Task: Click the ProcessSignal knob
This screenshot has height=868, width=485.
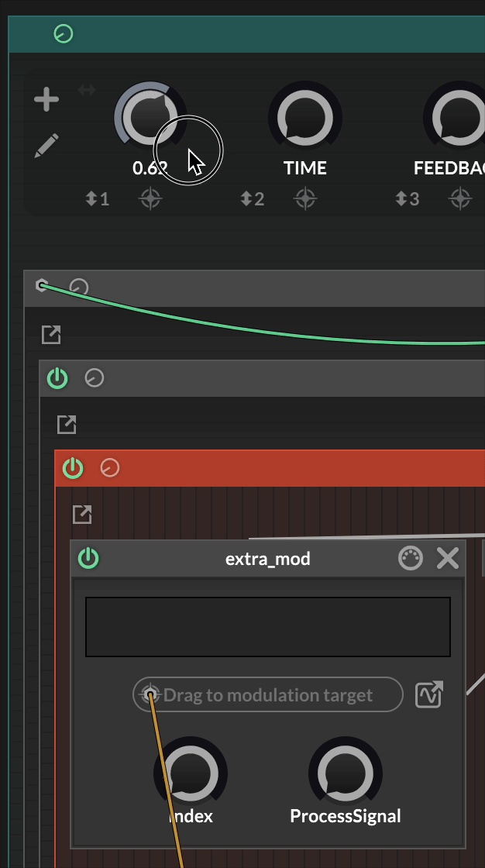Action: click(x=345, y=773)
